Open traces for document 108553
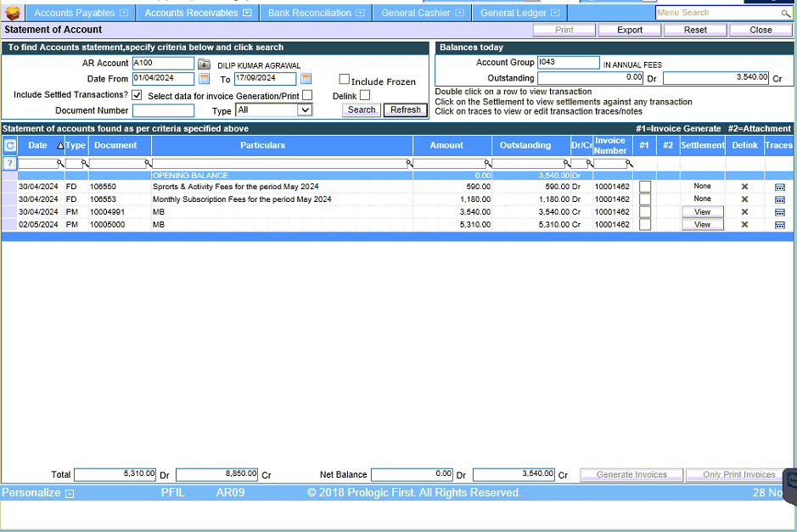Viewport: 797px width, 532px height. pyautogui.click(x=780, y=199)
